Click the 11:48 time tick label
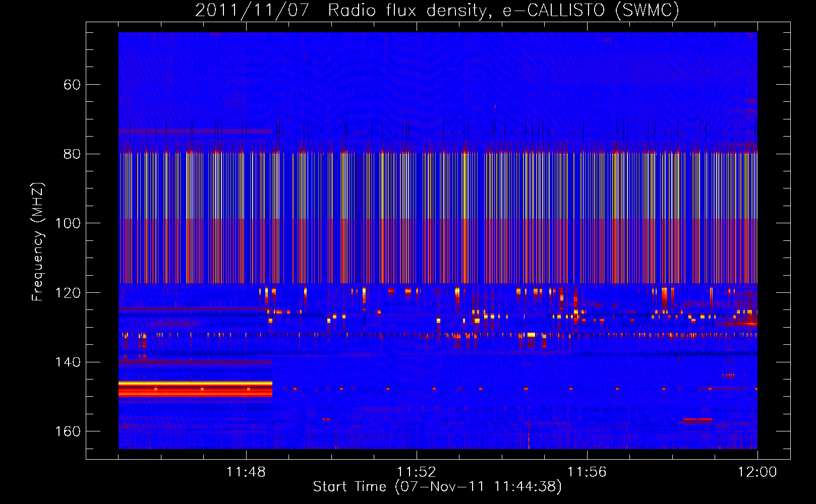The width and height of the screenshot is (816, 504). (x=246, y=472)
